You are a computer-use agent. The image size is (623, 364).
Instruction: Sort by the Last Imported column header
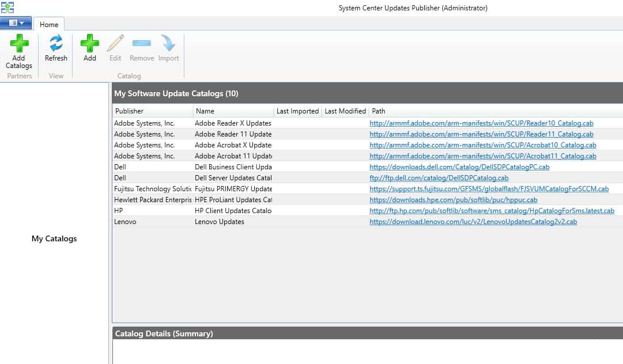(297, 111)
